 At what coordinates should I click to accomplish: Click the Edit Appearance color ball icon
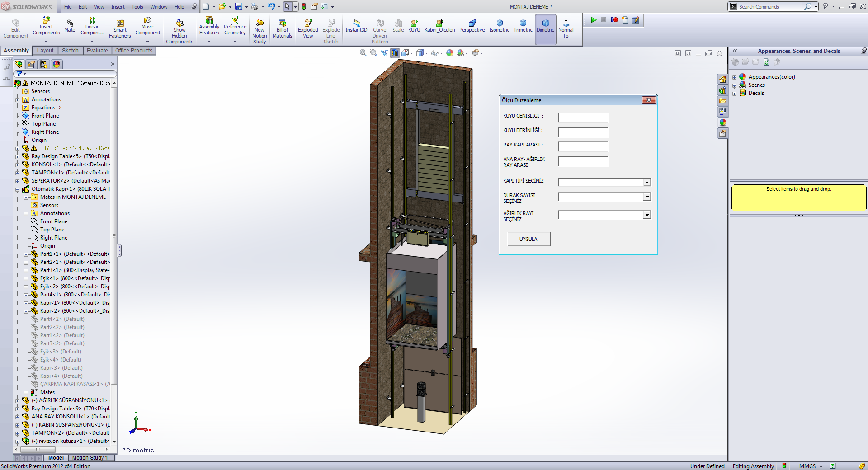449,53
